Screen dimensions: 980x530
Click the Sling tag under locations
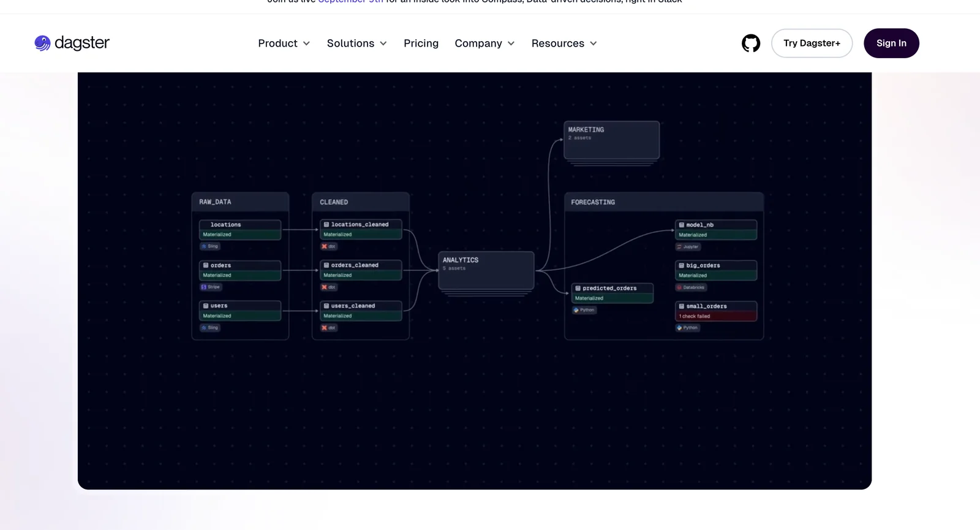pos(210,246)
